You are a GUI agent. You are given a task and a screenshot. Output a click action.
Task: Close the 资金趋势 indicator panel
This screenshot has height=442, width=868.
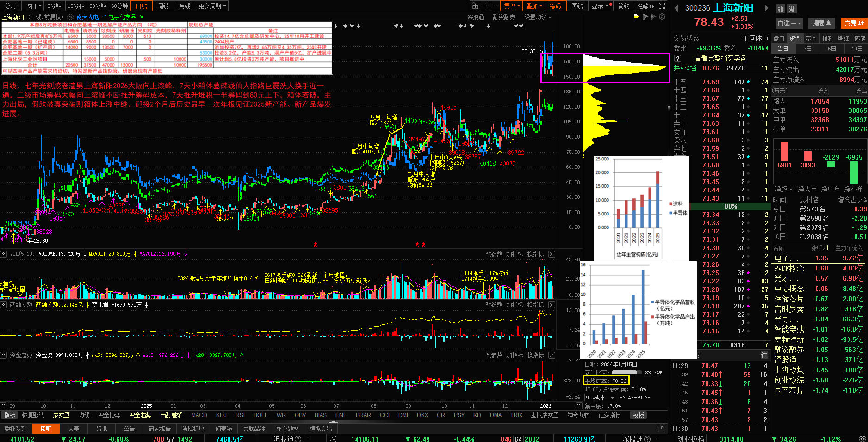click(x=552, y=356)
